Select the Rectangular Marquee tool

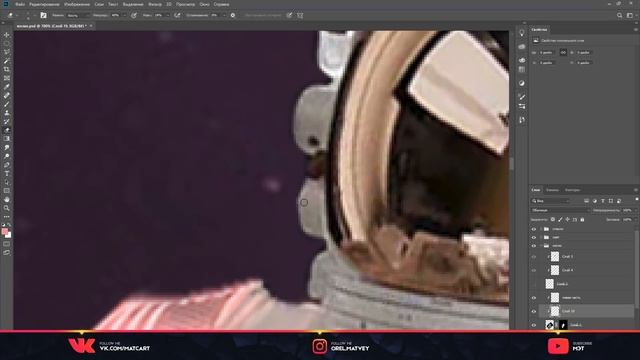pyautogui.click(x=7, y=43)
